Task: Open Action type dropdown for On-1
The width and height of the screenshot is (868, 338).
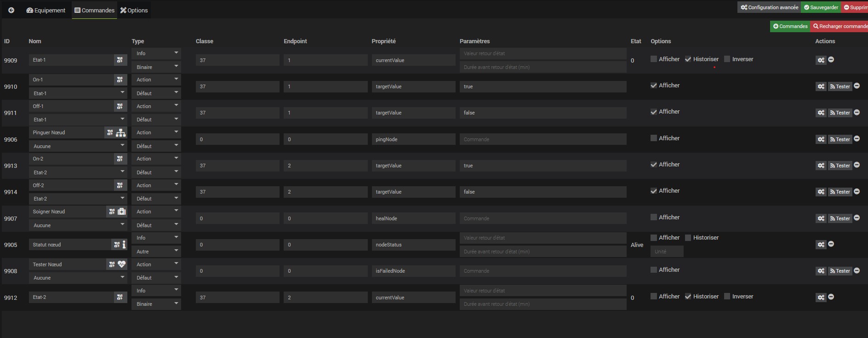Action: pos(156,80)
